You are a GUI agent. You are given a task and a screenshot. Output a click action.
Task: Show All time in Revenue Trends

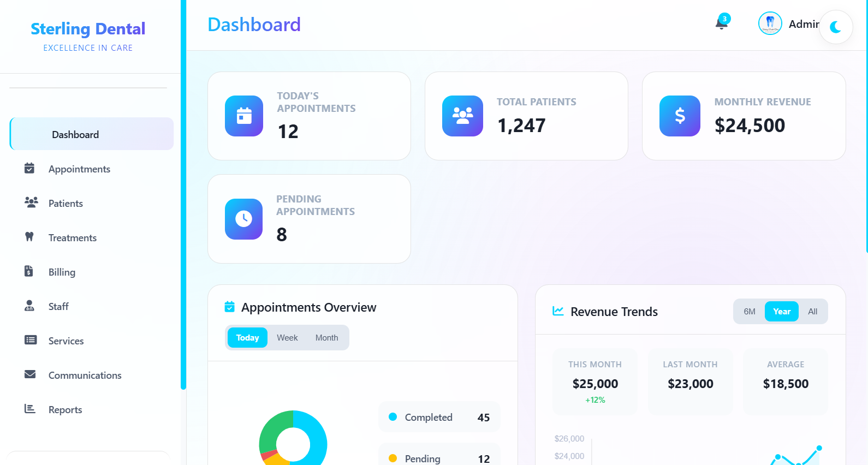click(812, 312)
